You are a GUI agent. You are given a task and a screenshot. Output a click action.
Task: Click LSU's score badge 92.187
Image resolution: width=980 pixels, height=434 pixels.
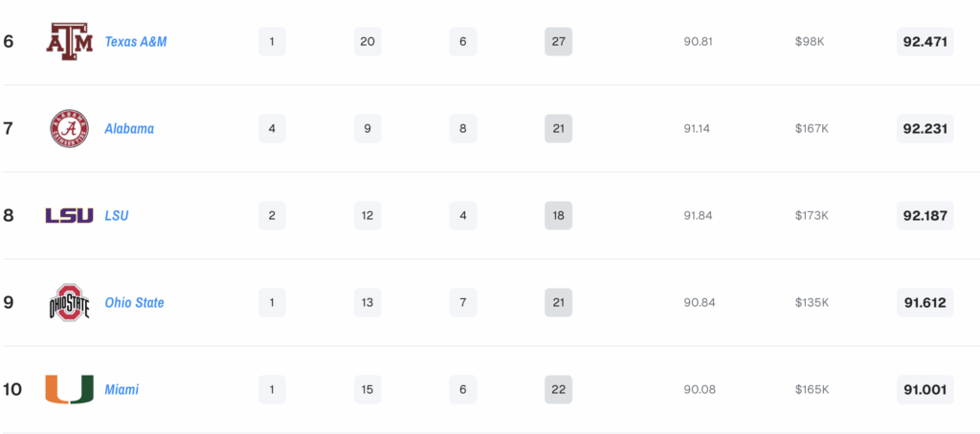[925, 215]
